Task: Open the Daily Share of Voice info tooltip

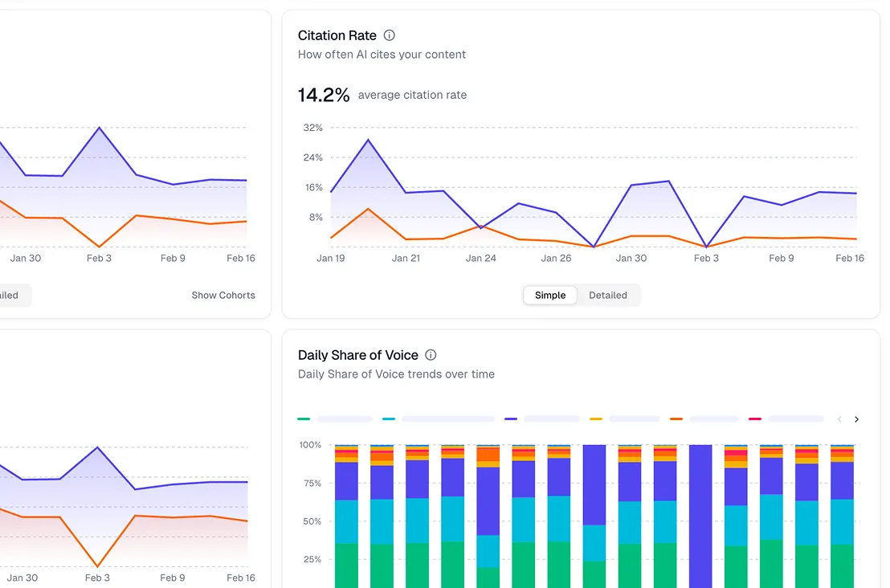Action: tap(431, 355)
